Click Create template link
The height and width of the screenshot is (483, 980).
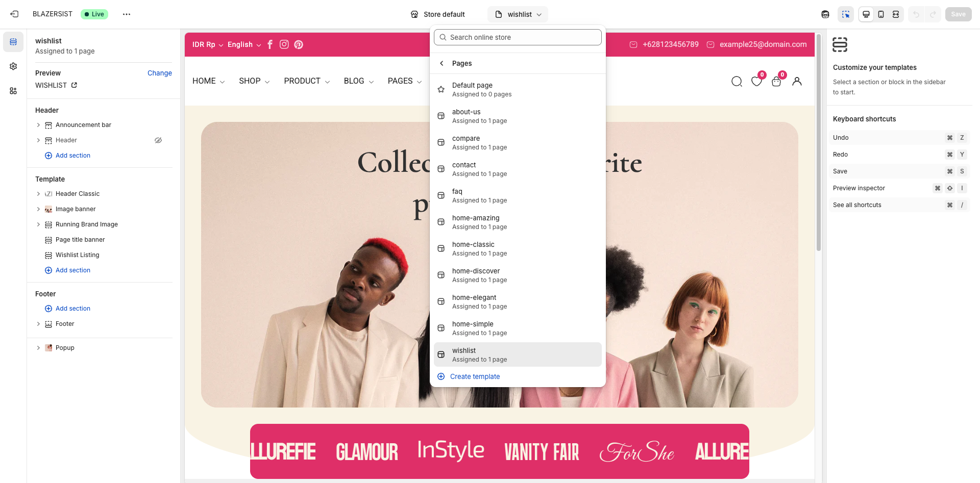(x=475, y=376)
